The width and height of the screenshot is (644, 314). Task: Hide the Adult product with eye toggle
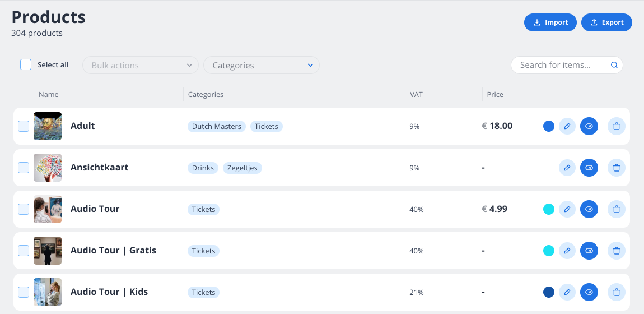tap(589, 126)
